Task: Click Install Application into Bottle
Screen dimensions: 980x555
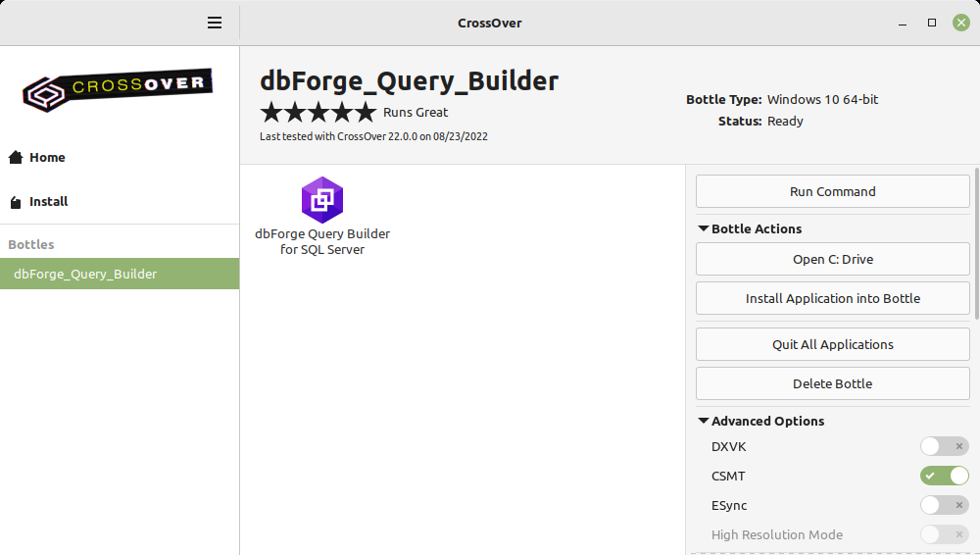Action: [832, 298]
